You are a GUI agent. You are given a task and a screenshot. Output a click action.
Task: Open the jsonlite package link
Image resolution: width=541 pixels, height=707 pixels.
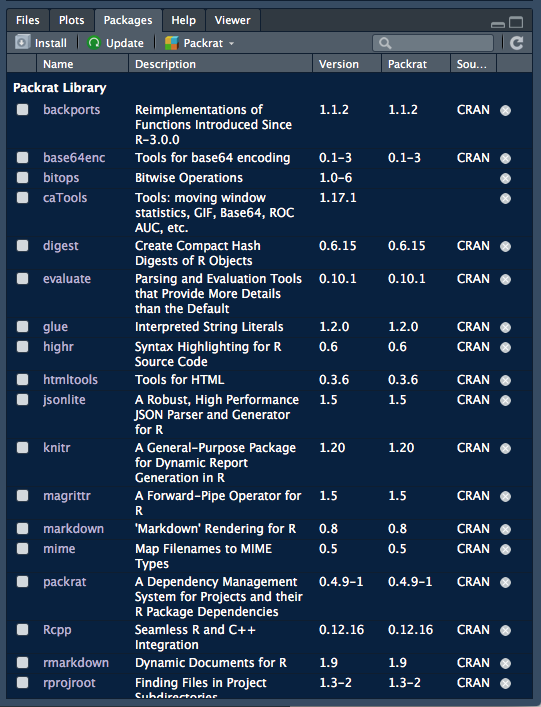coord(64,400)
